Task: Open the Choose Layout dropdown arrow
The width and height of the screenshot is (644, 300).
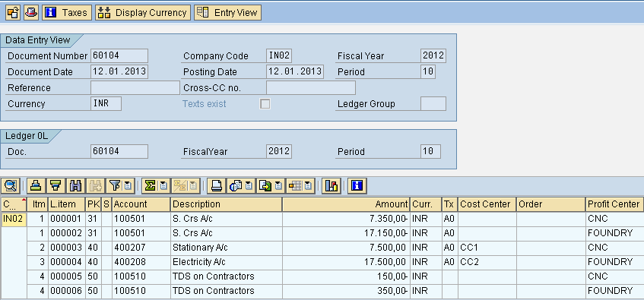Action: (309, 186)
